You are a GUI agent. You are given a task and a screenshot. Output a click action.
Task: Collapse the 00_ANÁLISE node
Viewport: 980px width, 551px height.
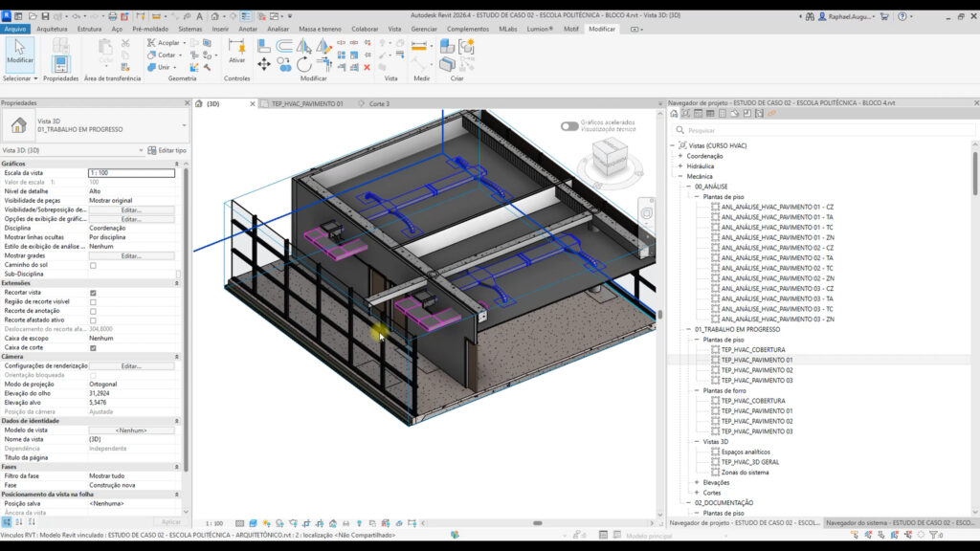pyautogui.click(x=689, y=187)
